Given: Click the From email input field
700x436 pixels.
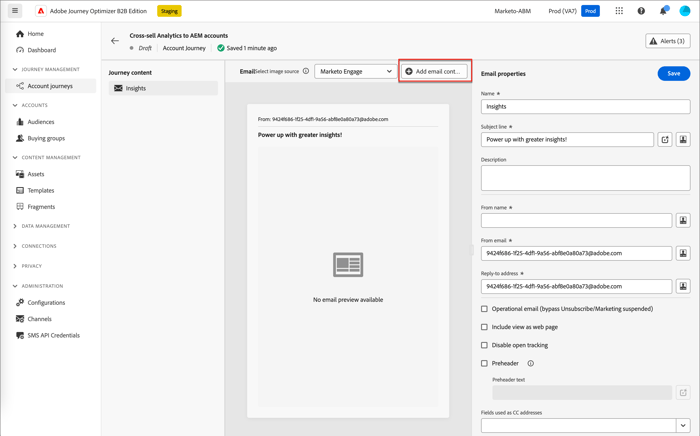Looking at the screenshot, I should click(576, 253).
